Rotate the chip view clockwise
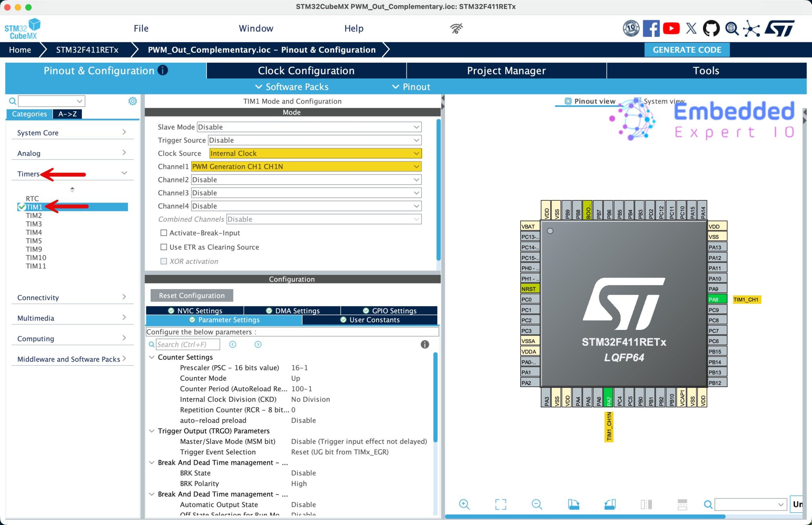 [x=574, y=504]
